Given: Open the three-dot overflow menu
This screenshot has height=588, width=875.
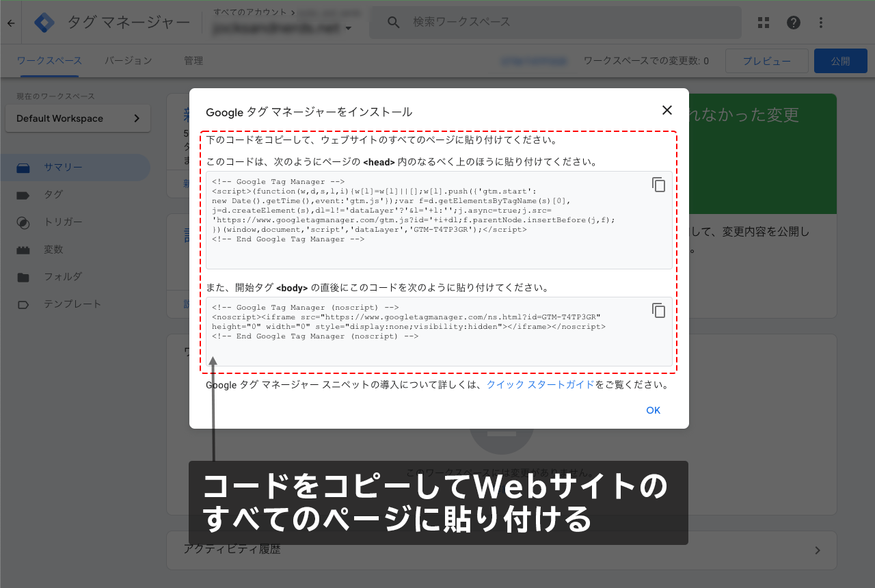Looking at the screenshot, I should [x=820, y=22].
